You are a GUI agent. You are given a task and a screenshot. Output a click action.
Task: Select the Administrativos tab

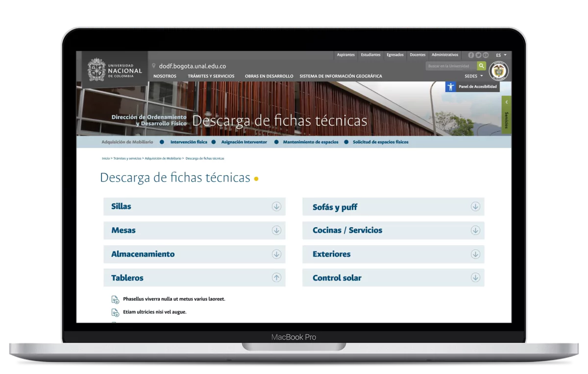click(445, 55)
